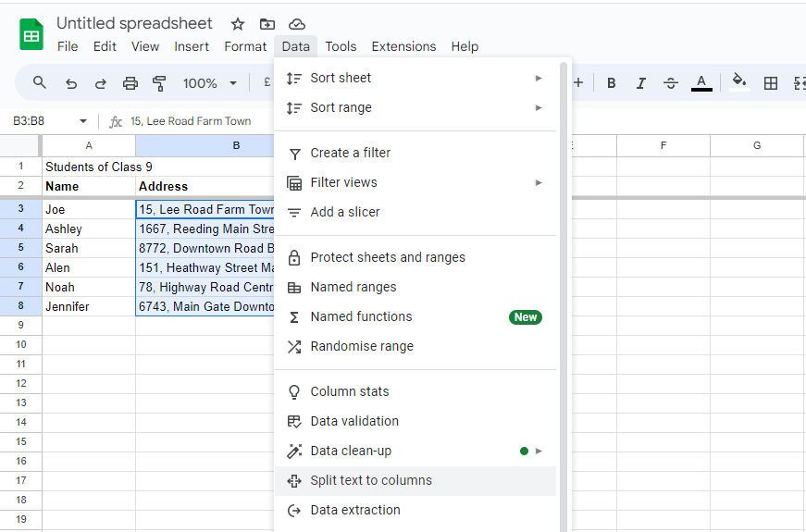Toggle bold formatting
Image resolution: width=806 pixels, height=532 pixels.
coord(611,83)
